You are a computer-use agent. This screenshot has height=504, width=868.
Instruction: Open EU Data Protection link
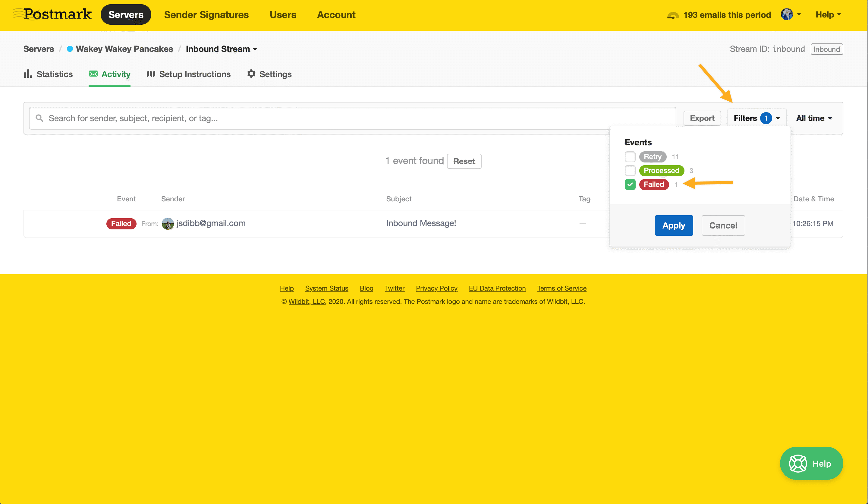pos(497,288)
